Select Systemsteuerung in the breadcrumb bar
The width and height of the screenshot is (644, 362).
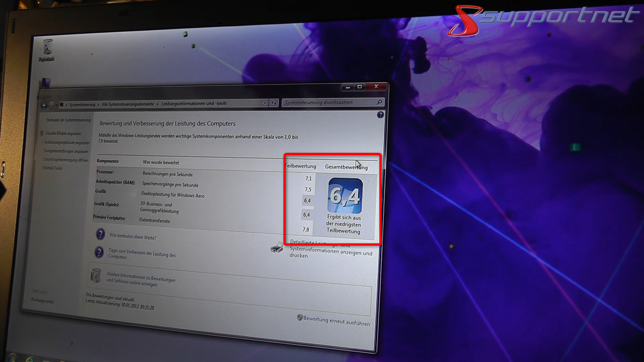point(82,104)
